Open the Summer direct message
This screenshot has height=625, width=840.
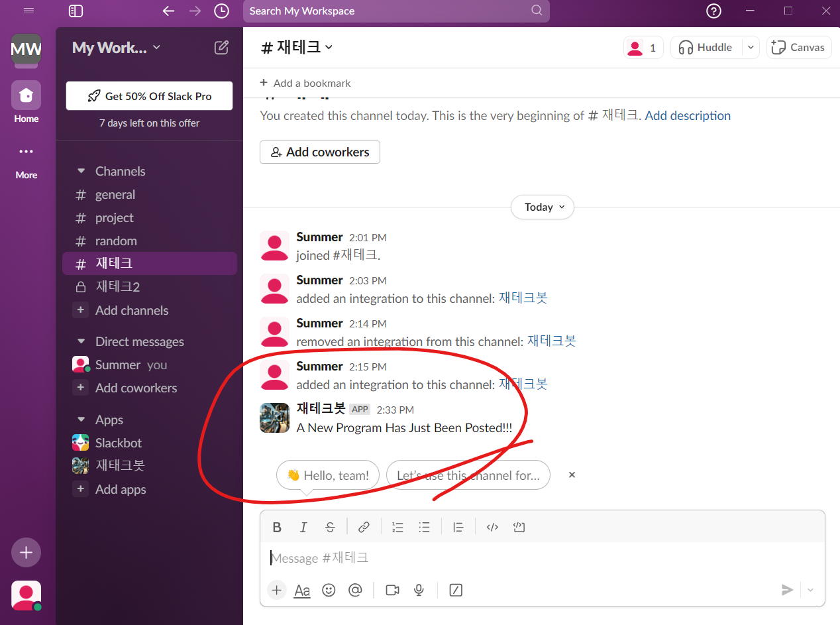(150, 365)
